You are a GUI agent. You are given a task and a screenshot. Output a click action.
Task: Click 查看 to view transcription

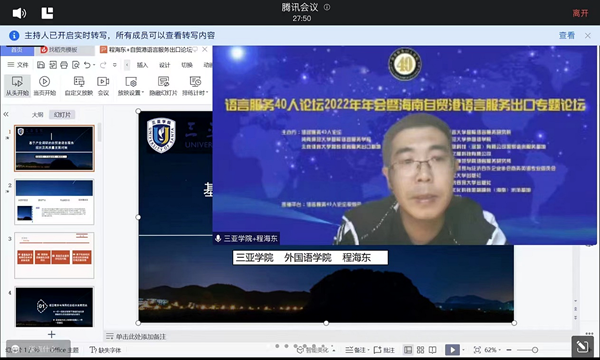(567, 36)
